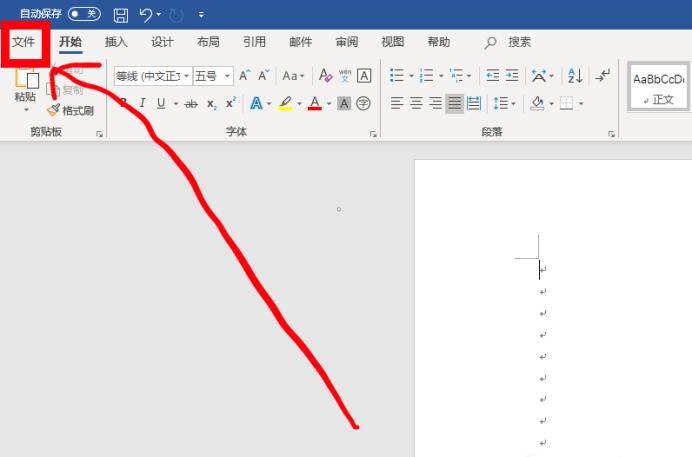Expand the 粘贴 paste options arrow
The width and height of the screenshot is (692, 457).
pyautogui.click(x=26, y=109)
